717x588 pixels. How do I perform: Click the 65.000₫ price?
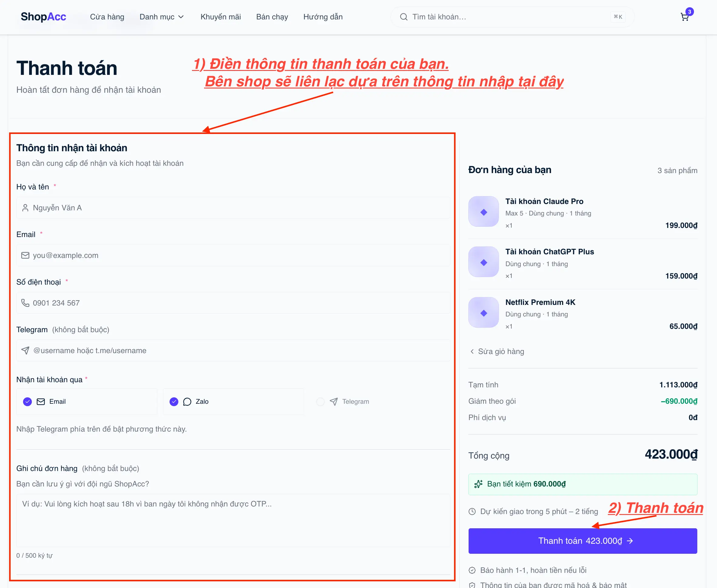point(683,326)
